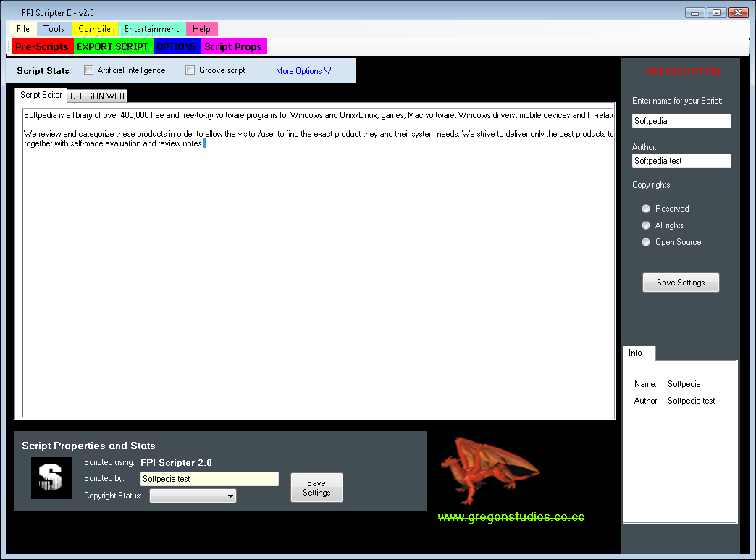Switch to the Script Editor tab
The width and height of the screenshot is (756, 560).
(x=41, y=95)
